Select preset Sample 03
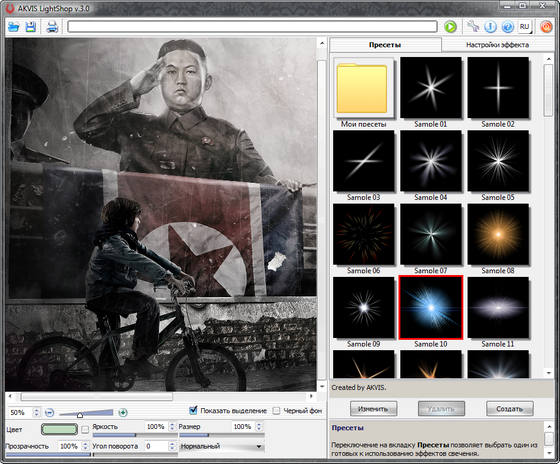This screenshot has height=464, width=560. pyautogui.click(x=364, y=161)
